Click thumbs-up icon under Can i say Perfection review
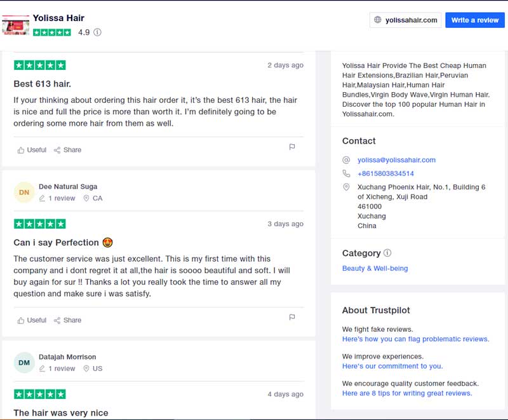 pos(21,320)
